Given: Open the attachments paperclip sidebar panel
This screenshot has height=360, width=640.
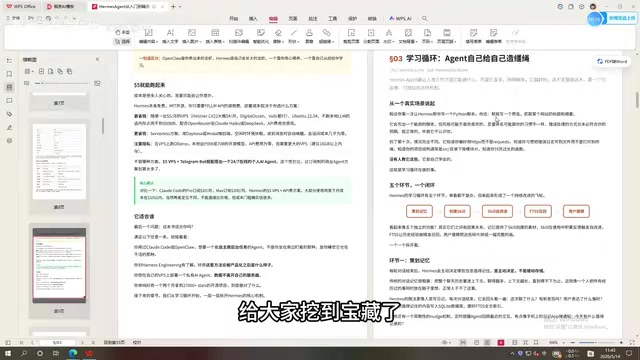Looking at the screenshot, I should [9, 114].
